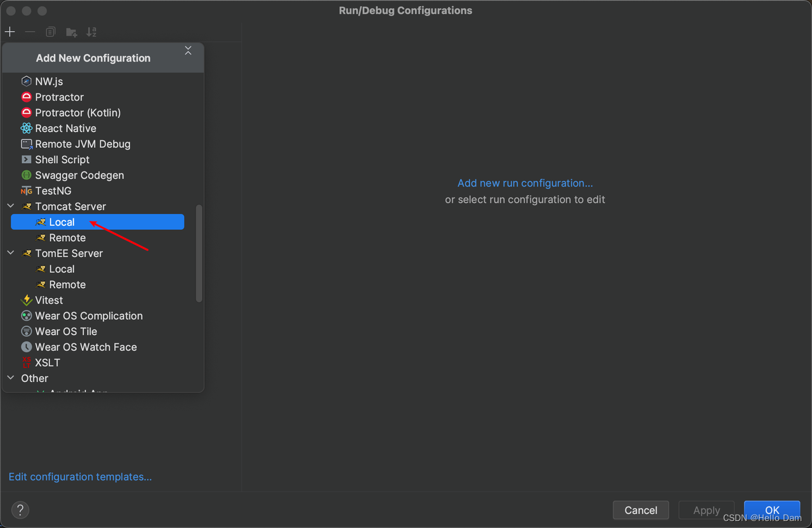
Task: Click the Shell Script label
Action: pyautogui.click(x=62, y=159)
